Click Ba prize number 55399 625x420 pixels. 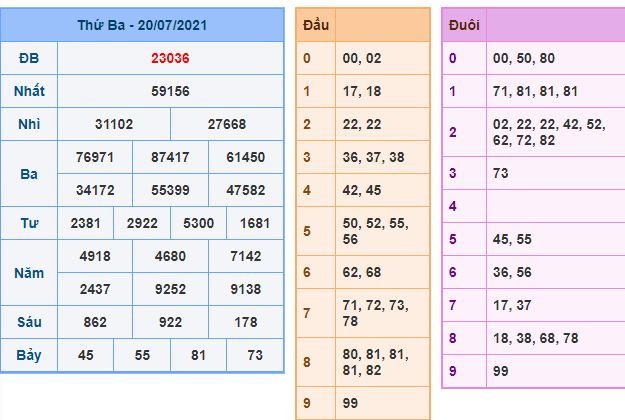[x=170, y=190]
